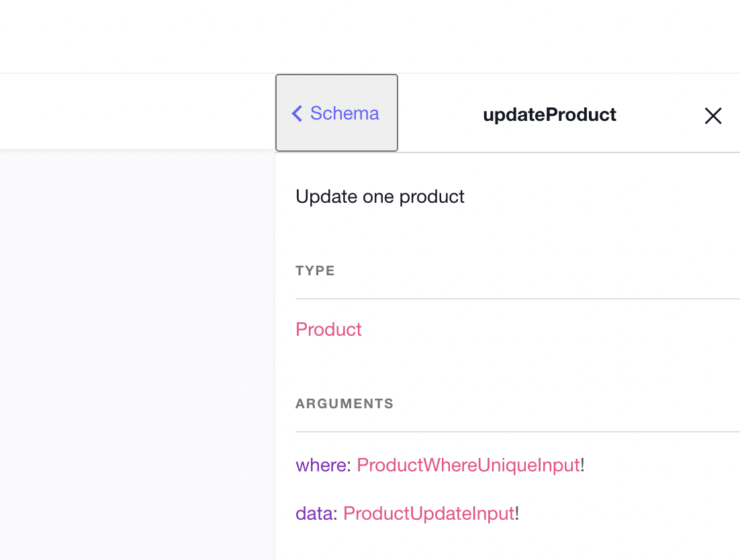Select the where argument name

pos(321,465)
